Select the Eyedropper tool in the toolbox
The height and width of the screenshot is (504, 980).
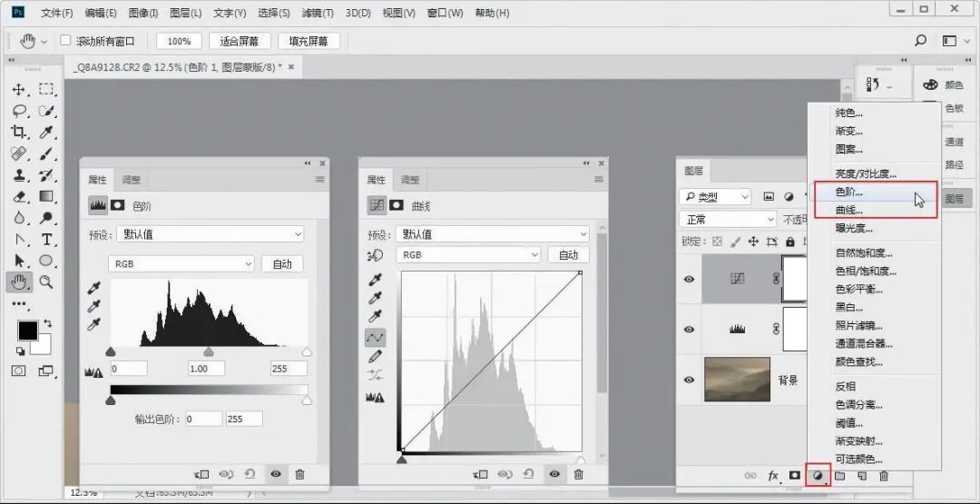(46, 132)
